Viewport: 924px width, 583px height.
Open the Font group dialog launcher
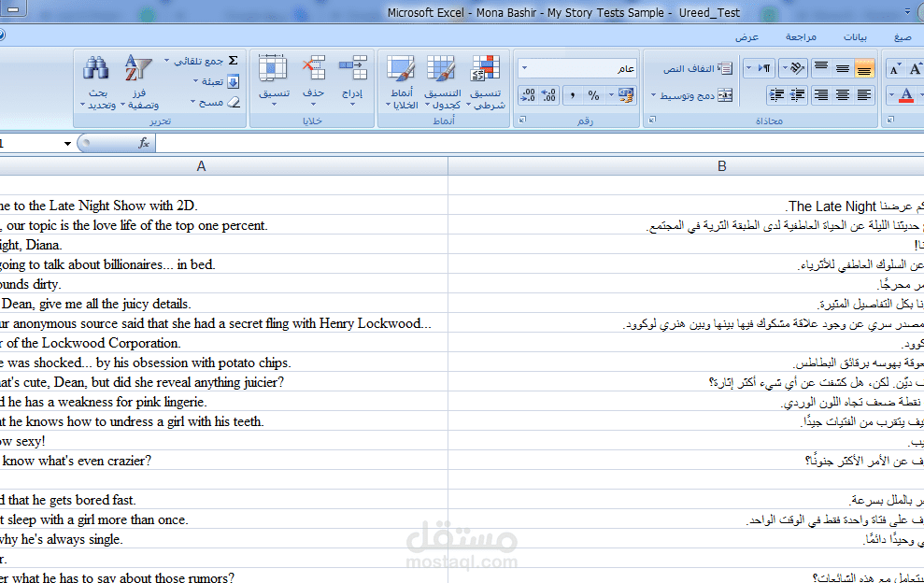pos(890,120)
